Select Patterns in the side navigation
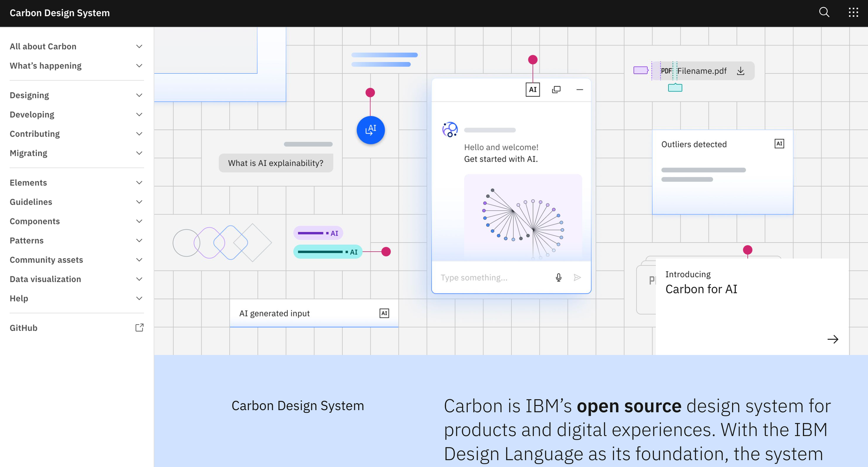This screenshot has width=868, height=467. (x=77, y=240)
